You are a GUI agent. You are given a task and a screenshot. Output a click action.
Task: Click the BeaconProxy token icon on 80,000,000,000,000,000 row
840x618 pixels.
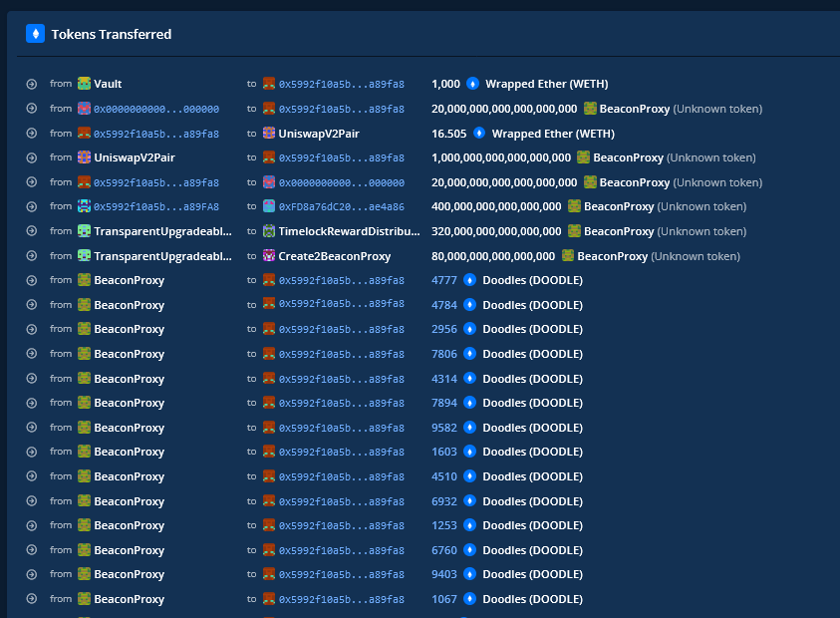coord(568,255)
